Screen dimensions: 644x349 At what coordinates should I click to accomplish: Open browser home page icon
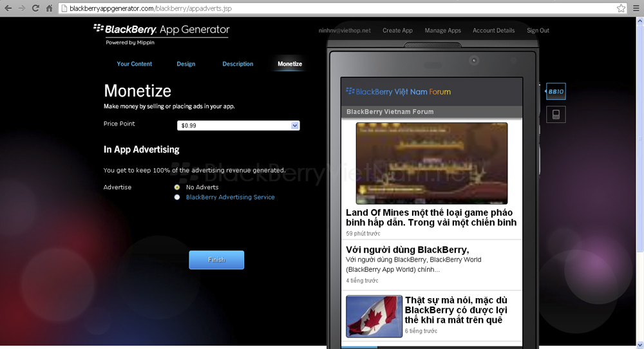(x=50, y=8)
